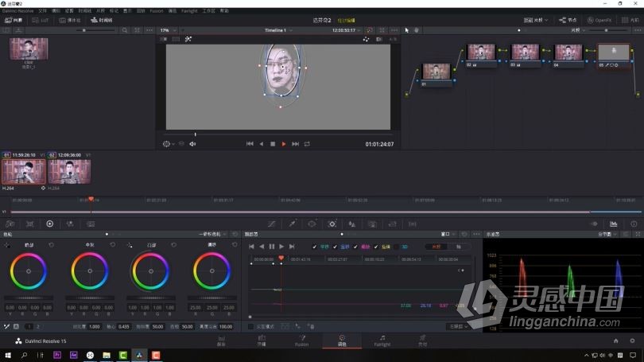Open the Gallery panel button
Image resolution: width=644 pixels, height=362 pixels.
(14, 20)
